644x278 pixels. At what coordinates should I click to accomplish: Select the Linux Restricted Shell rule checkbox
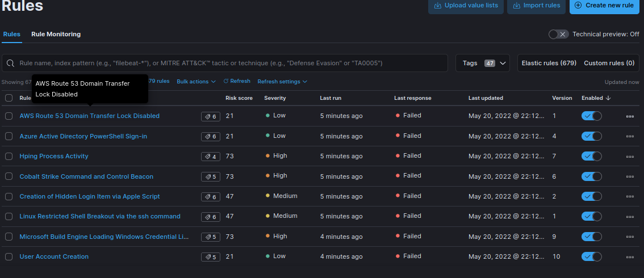pyautogui.click(x=9, y=217)
